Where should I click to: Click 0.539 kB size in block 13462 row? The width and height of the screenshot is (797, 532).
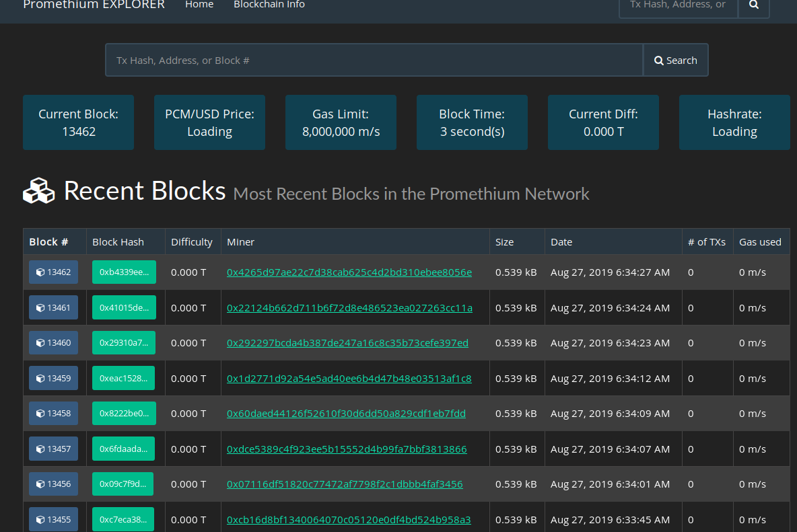coord(516,272)
